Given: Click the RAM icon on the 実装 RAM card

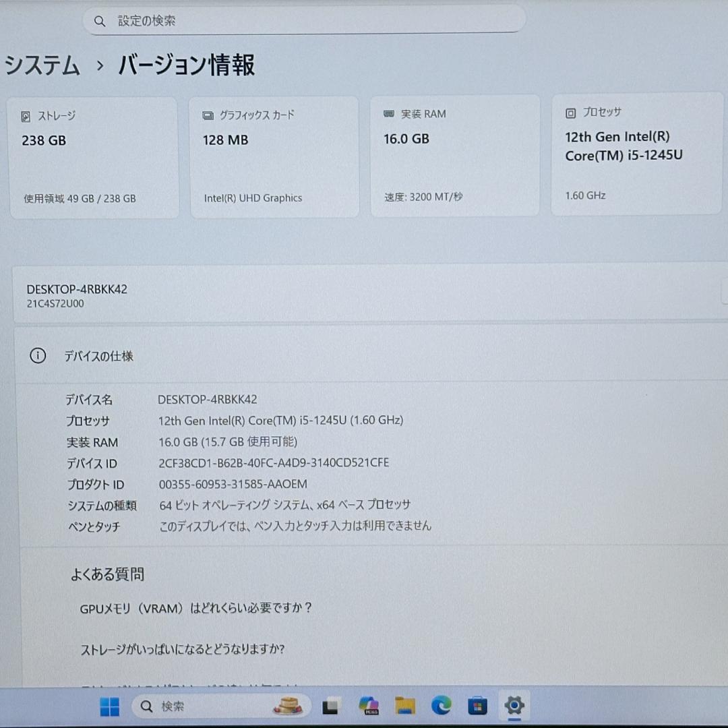Looking at the screenshot, I should click(x=389, y=113).
